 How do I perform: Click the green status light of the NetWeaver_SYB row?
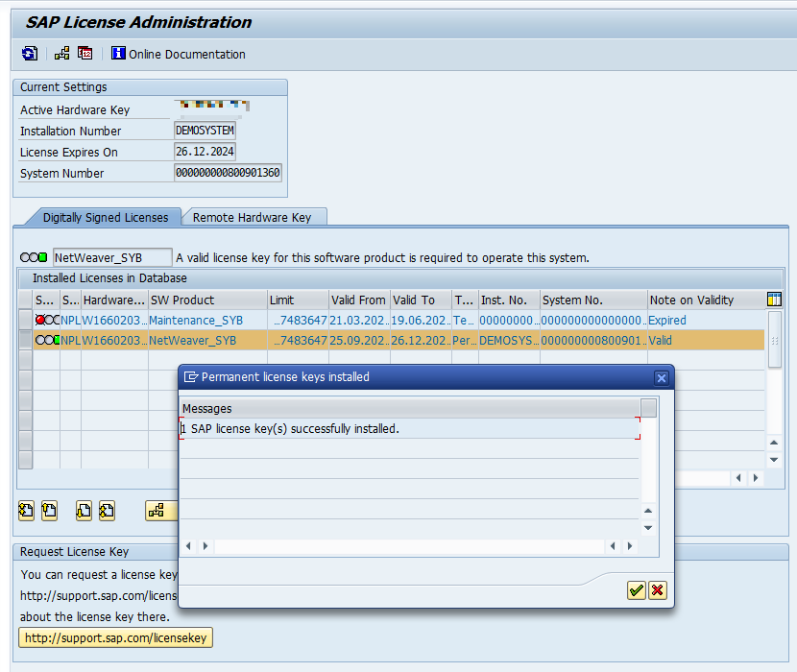pyautogui.click(x=57, y=340)
